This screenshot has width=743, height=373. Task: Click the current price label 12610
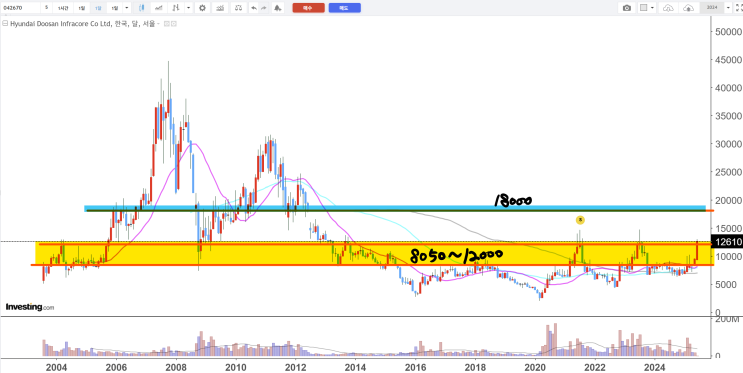[x=727, y=242]
